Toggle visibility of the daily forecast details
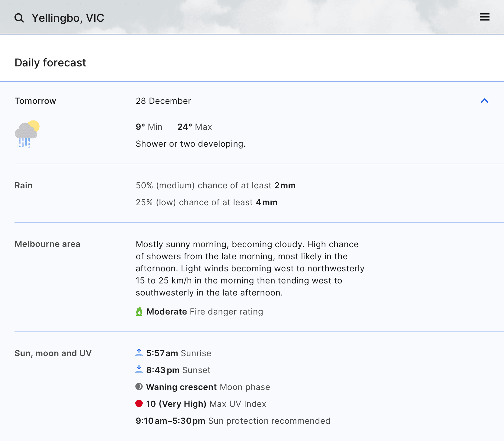Screen dimensions: 504x441 (x=485, y=101)
